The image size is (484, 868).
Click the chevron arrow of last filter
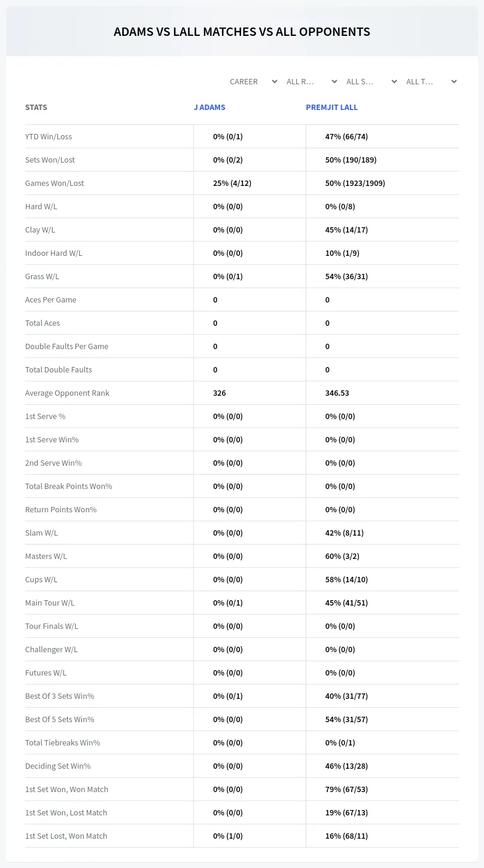pos(454,81)
